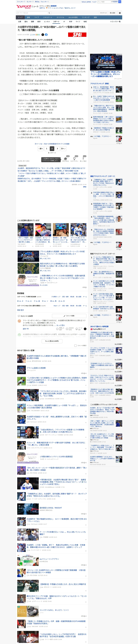Click the ログイン link
Viewport: 138px width, 644px height.
tap(42, 8)
